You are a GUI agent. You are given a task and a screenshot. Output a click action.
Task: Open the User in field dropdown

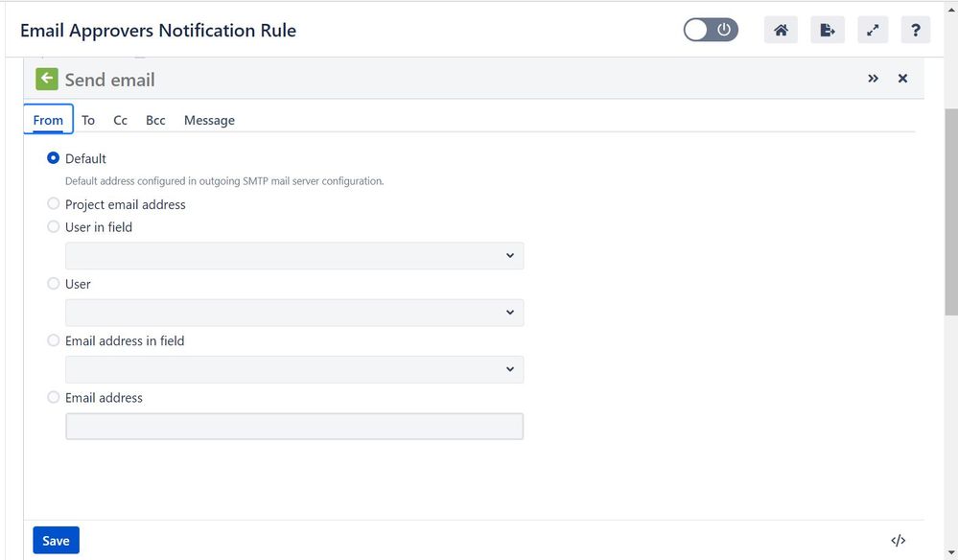[294, 255]
